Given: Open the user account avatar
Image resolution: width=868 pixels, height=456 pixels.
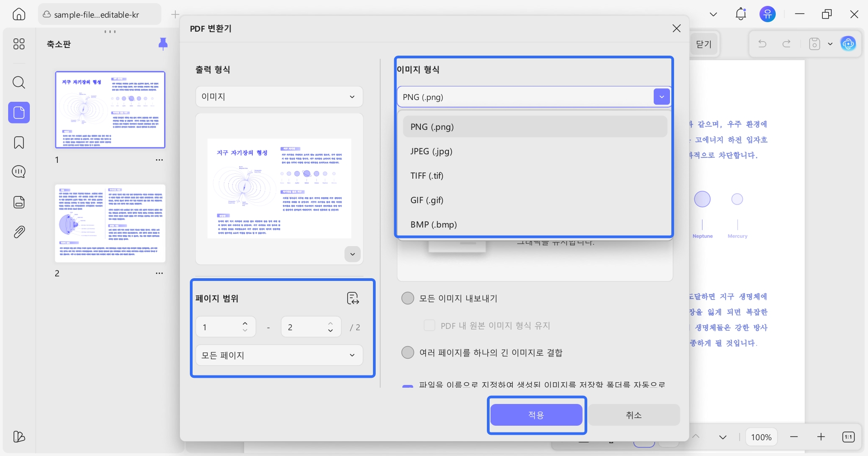Looking at the screenshot, I should [768, 14].
